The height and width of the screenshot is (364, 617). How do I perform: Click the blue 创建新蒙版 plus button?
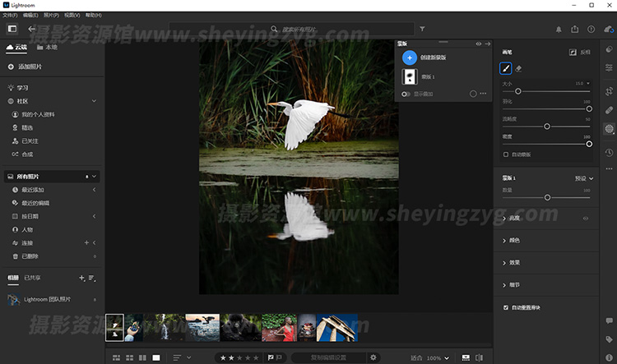tap(410, 58)
